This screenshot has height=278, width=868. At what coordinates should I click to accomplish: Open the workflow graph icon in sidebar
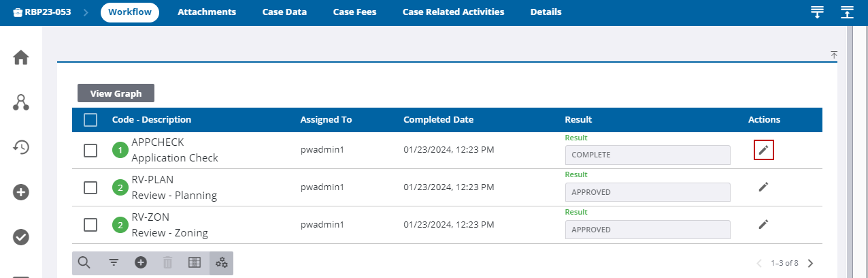tap(21, 103)
